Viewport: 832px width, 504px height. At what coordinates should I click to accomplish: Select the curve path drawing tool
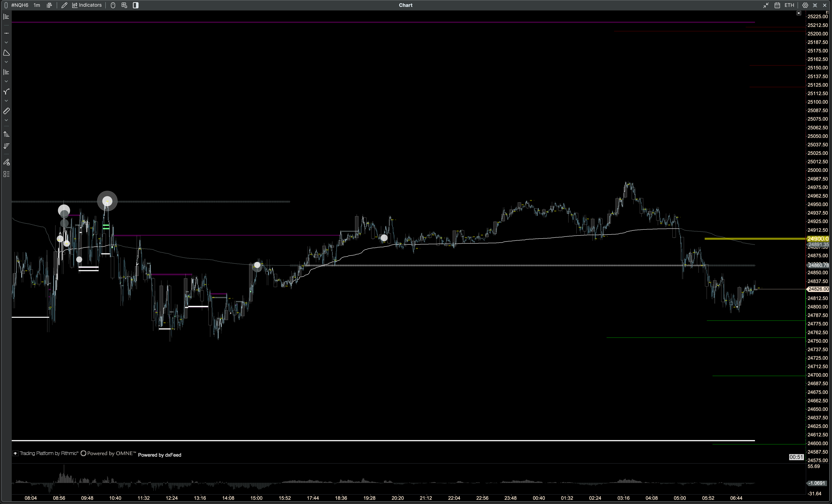point(6,92)
